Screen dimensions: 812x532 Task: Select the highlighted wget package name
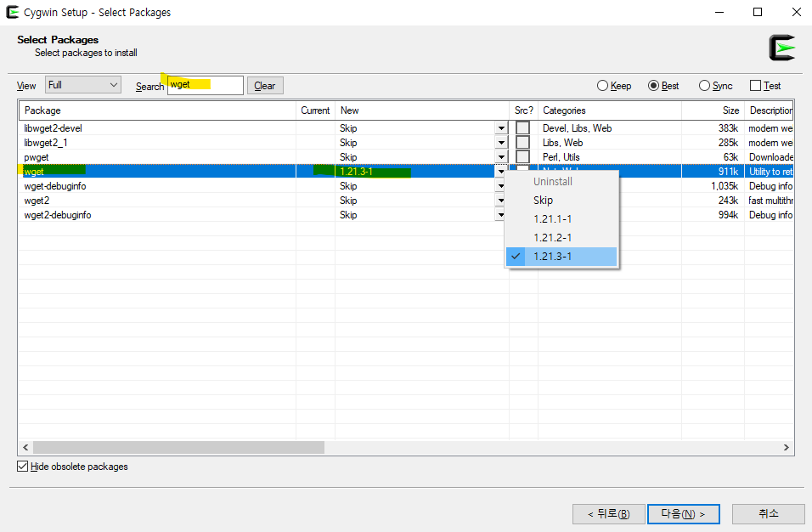(x=34, y=172)
